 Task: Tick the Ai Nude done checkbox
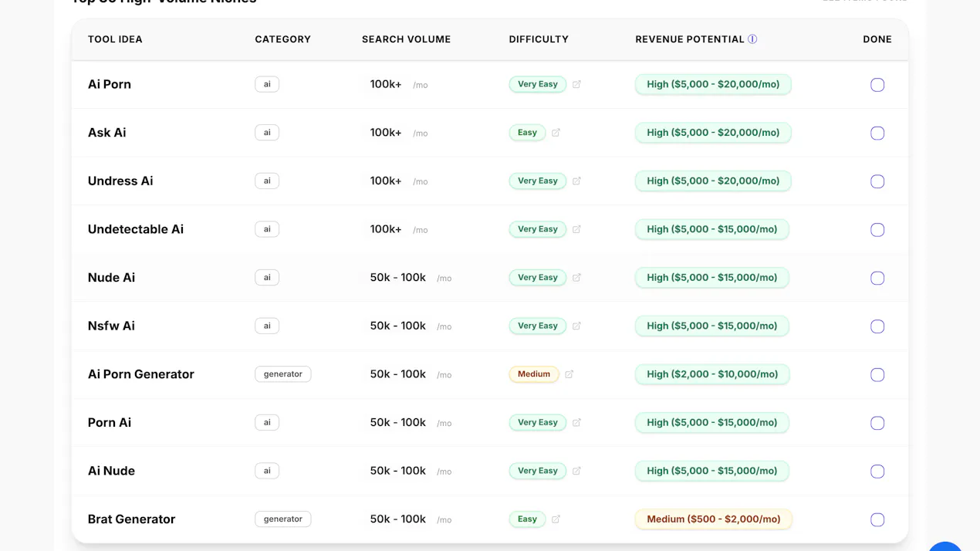tap(877, 472)
